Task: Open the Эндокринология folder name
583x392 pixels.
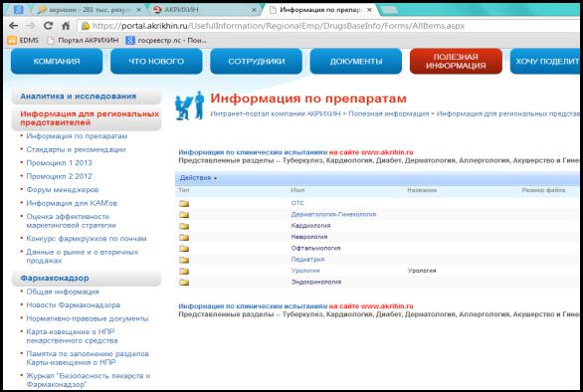Action: 316,282
